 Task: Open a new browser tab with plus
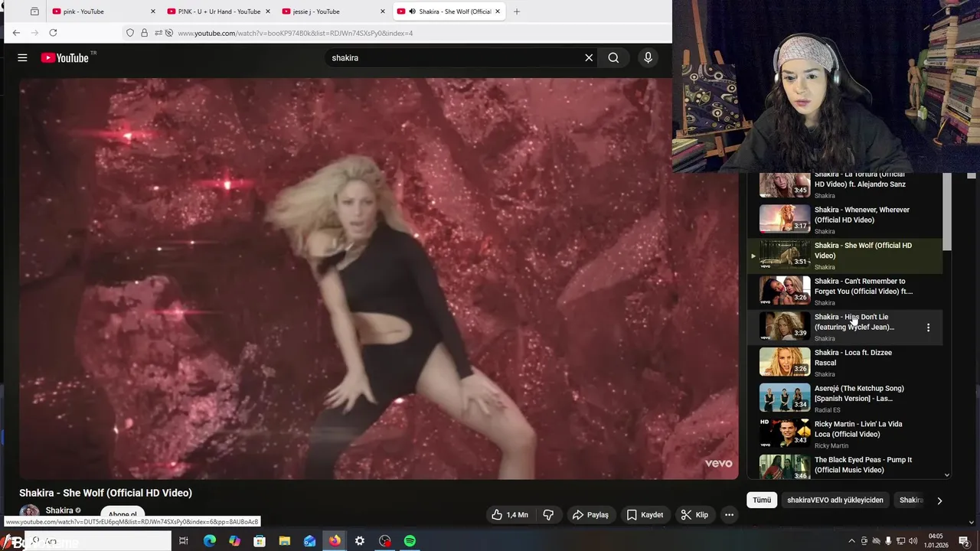coord(517,11)
